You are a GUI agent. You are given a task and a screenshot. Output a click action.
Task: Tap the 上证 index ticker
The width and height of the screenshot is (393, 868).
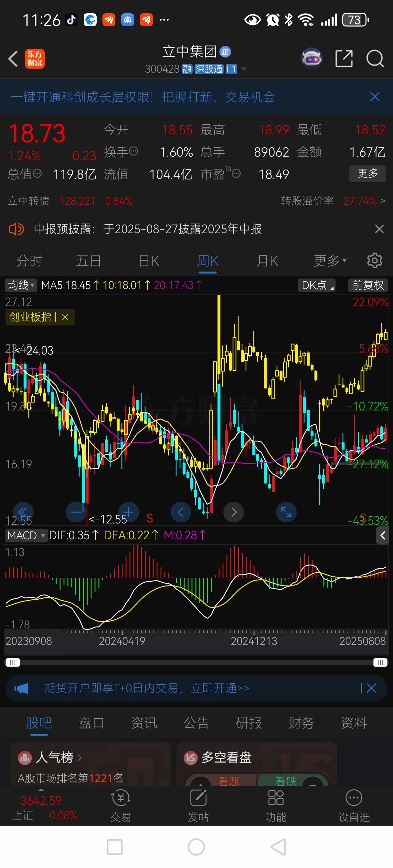pos(45,807)
